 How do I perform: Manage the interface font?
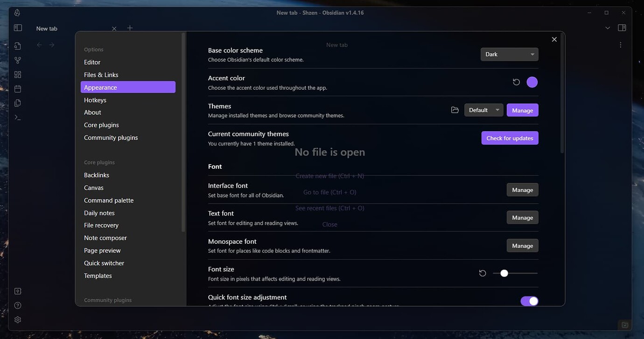tap(522, 190)
